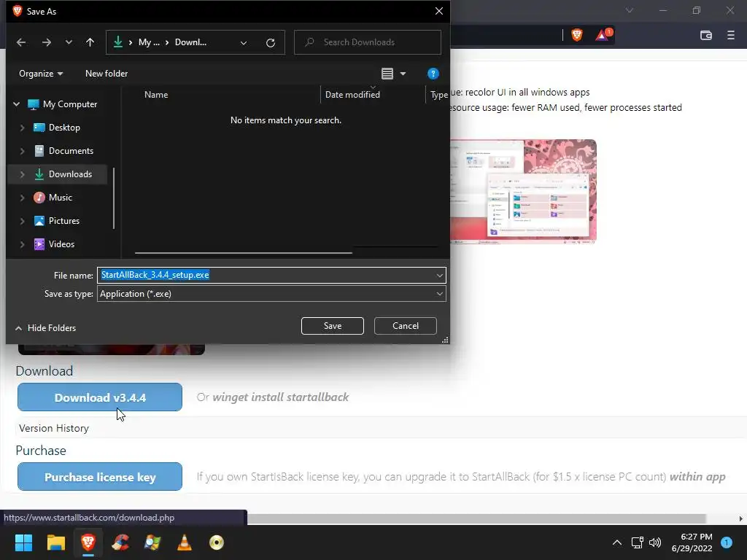Click the volume speaker tray icon
Screen dimensions: 747x560
click(x=655, y=542)
